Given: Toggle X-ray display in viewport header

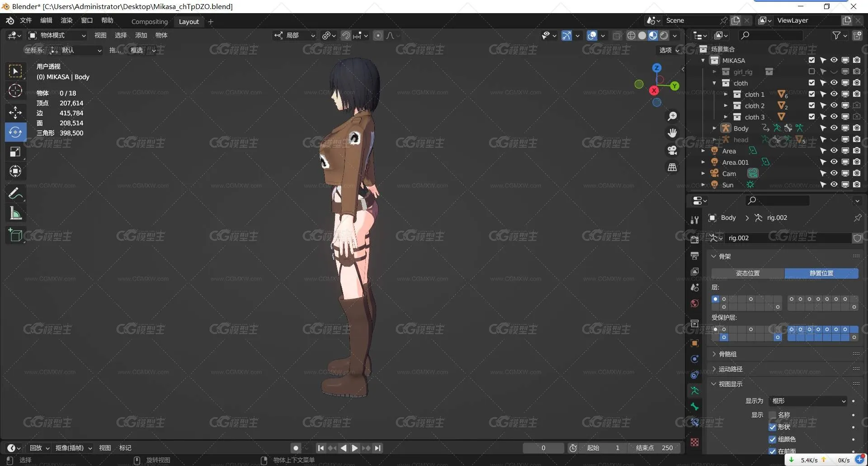Looking at the screenshot, I should point(617,35).
